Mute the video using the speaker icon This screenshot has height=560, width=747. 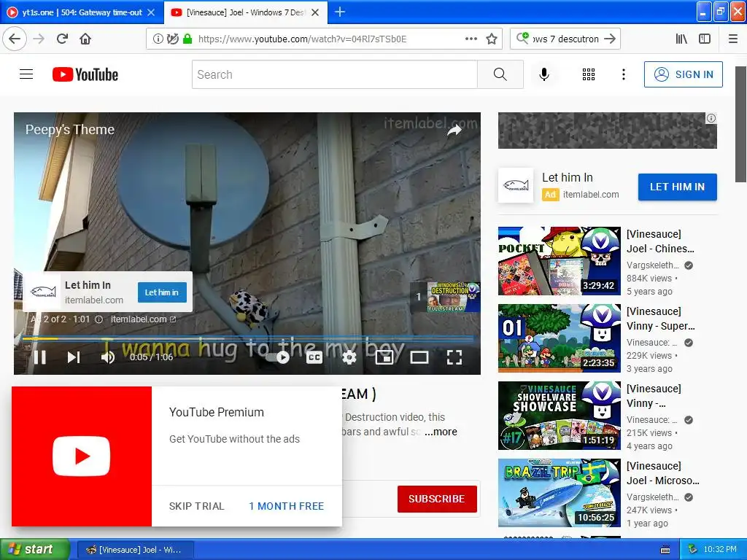(108, 357)
